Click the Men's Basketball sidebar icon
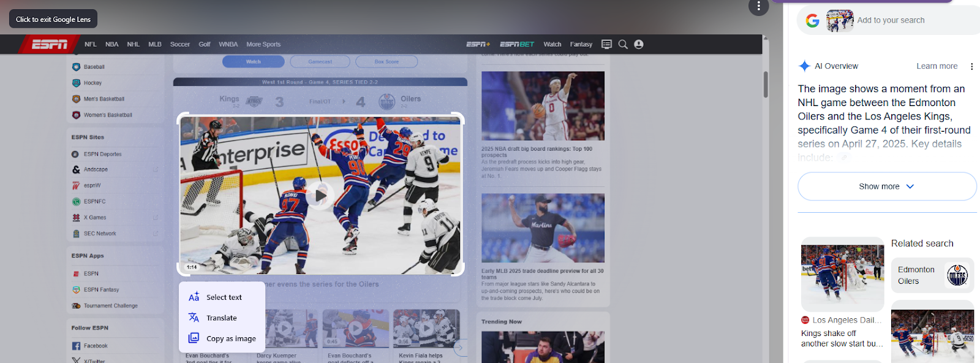 tap(76, 99)
